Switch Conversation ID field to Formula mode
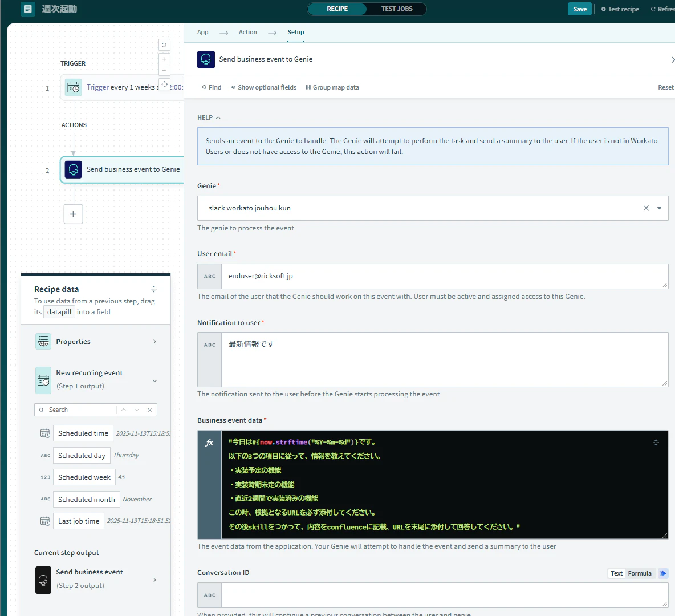675x616 pixels. (x=639, y=573)
